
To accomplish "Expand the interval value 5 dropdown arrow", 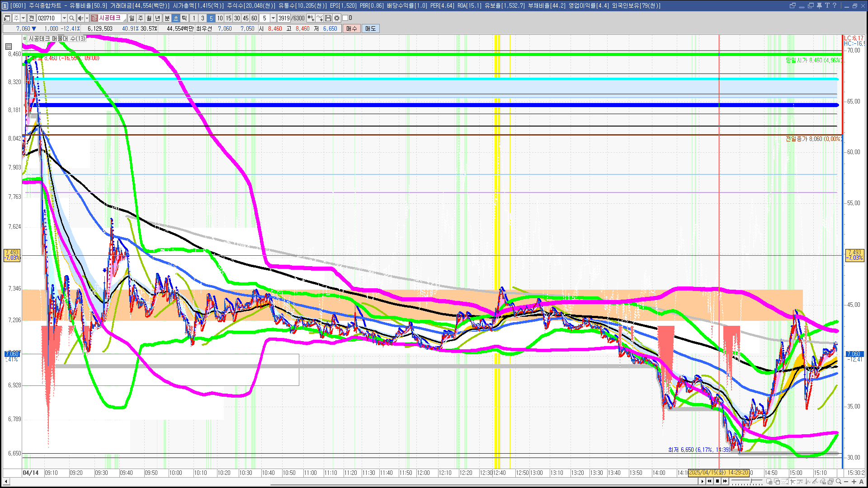I will (273, 18).
